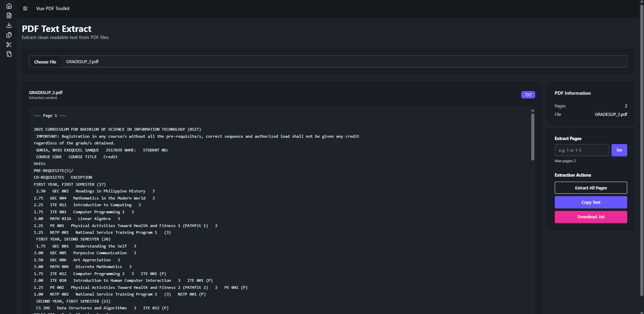Click the Copy Text button
Image resolution: width=644 pixels, height=314 pixels.
591,202
